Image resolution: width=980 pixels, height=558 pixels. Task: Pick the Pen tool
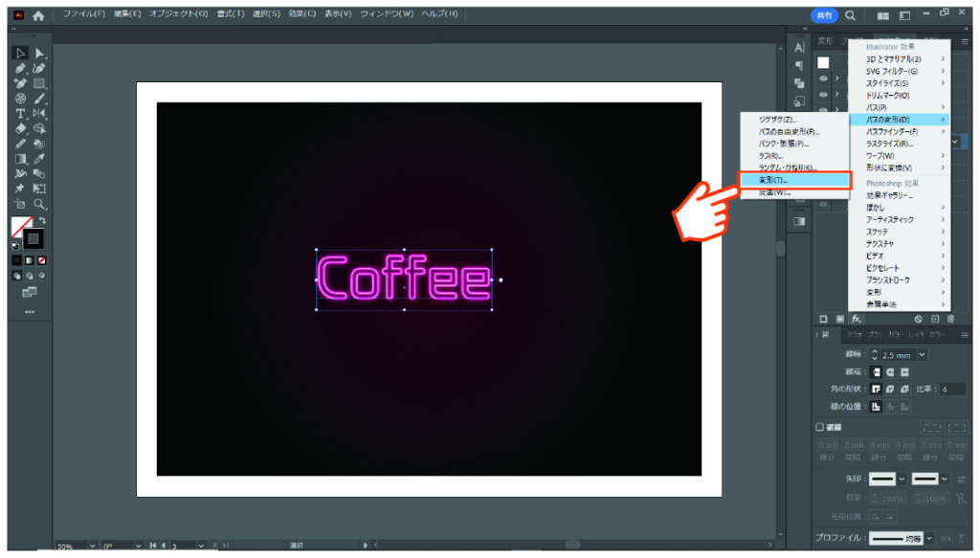pyautogui.click(x=20, y=68)
